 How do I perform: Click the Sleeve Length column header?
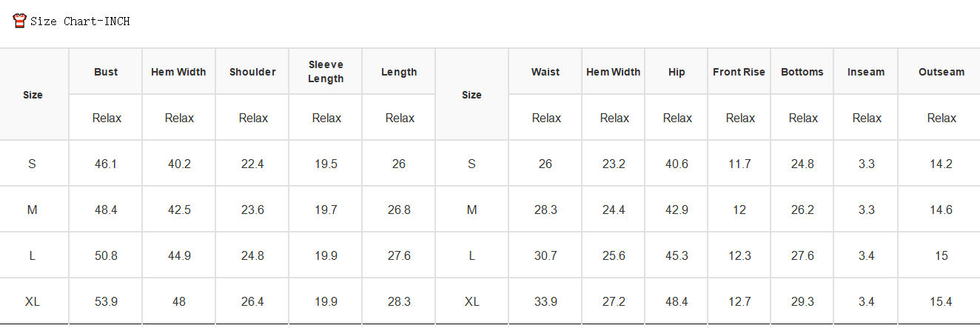(326, 72)
